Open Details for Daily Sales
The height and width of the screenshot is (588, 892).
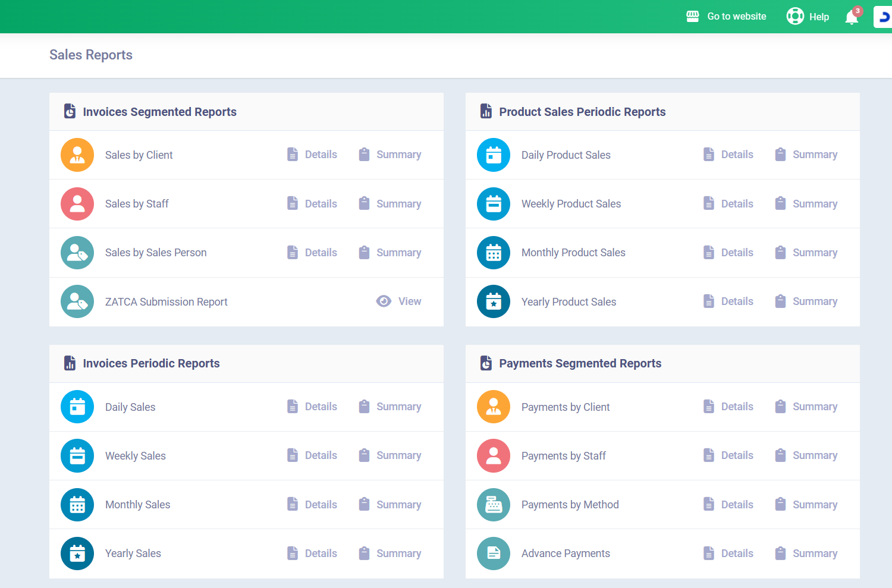312,407
